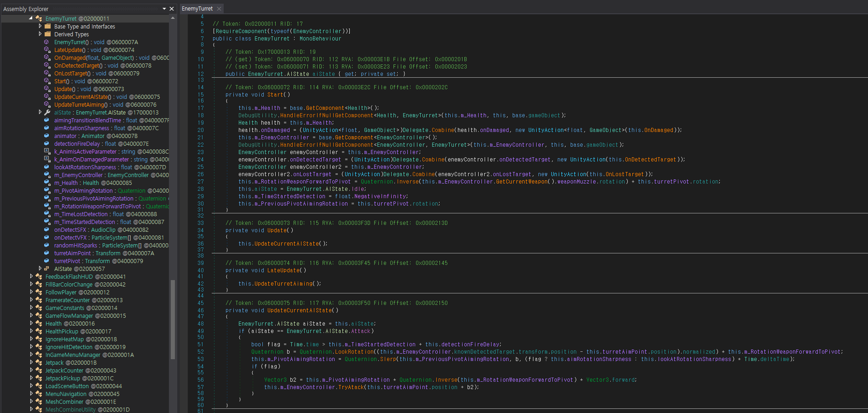The height and width of the screenshot is (413, 868).
Task: Select the aimingTransitionBlendTime field
Action: tap(111, 120)
